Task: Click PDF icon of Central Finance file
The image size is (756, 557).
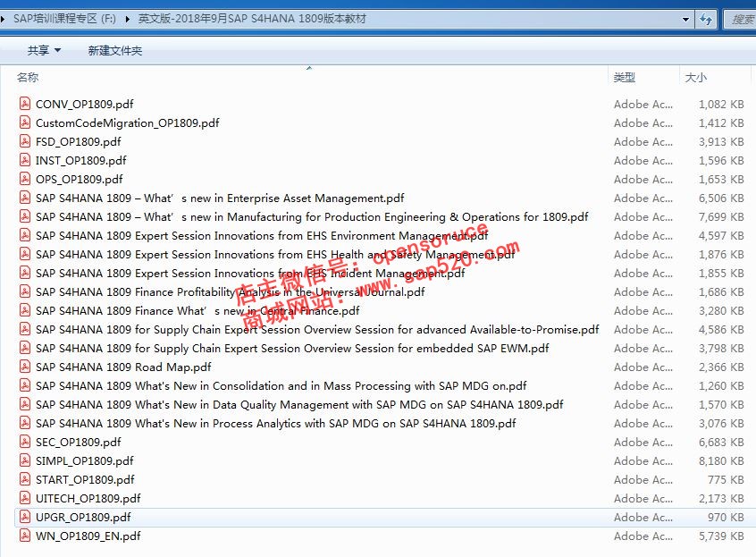Action: [x=25, y=310]
